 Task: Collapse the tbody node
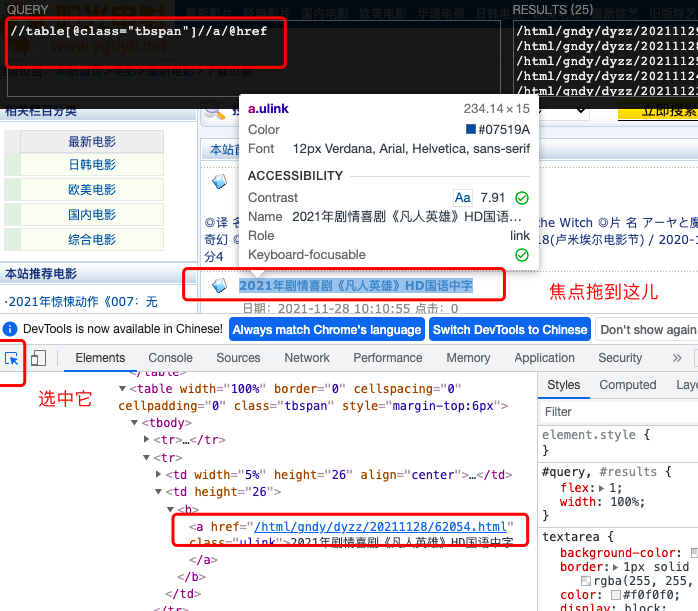(x=134, y=423)
